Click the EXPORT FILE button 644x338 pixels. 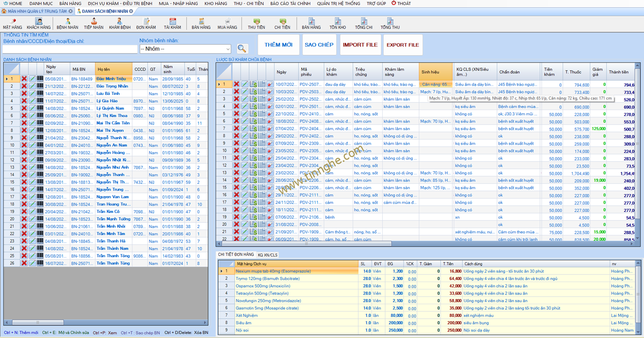click(402, 45)
